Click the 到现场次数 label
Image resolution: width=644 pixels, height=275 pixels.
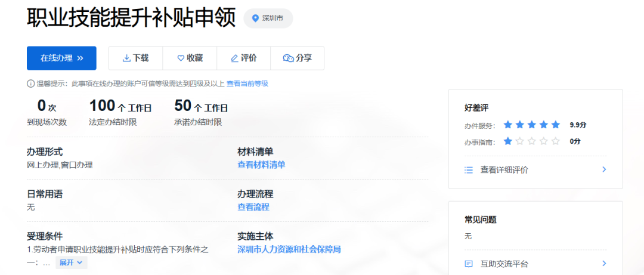47,122
